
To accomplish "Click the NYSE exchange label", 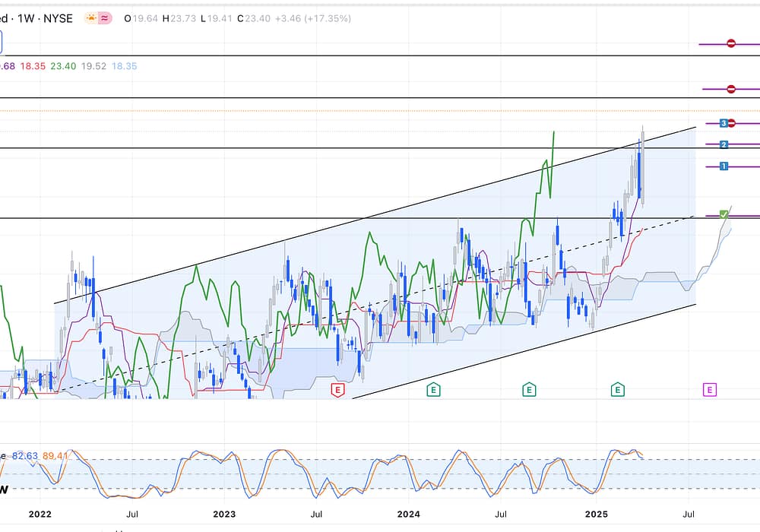I will pyautogui.click(x=57, y=18).
